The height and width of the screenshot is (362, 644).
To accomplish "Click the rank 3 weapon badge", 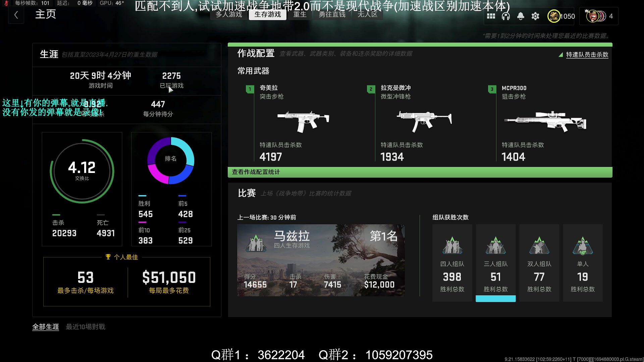I will (x=492, y=89).
